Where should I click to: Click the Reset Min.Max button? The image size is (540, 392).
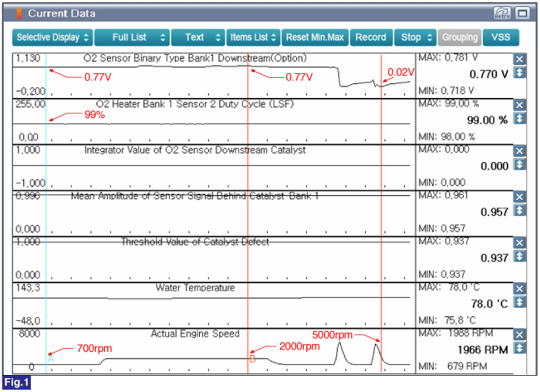point(315,37)
